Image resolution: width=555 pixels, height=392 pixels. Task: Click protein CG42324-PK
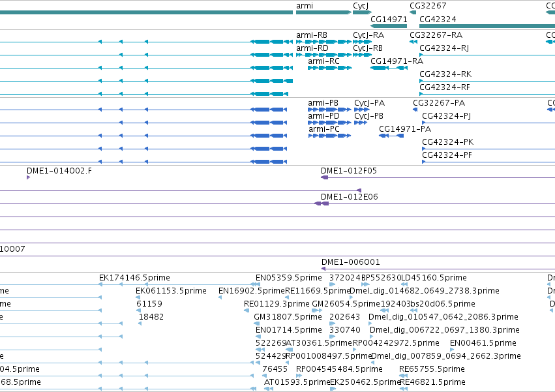[448, 142]
